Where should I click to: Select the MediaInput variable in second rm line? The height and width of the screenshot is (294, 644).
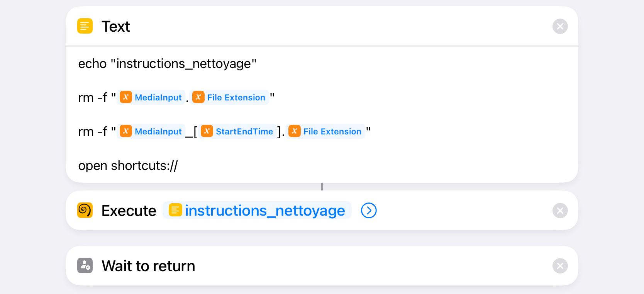tap(158, 131)
